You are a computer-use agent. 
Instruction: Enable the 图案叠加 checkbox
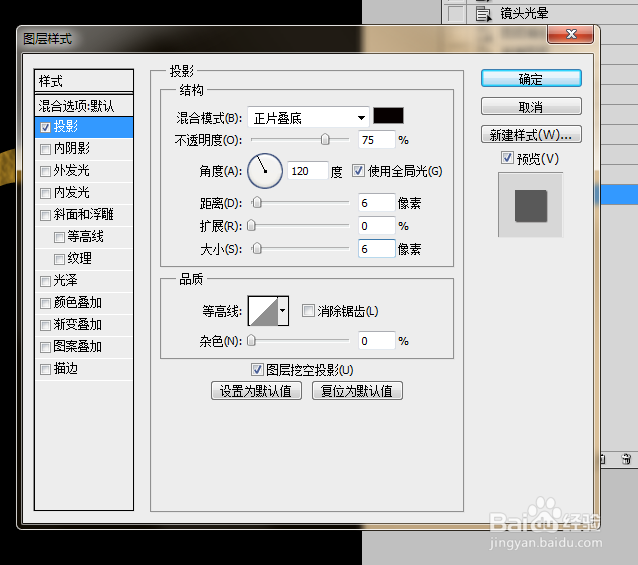click(x=46, y=347)
